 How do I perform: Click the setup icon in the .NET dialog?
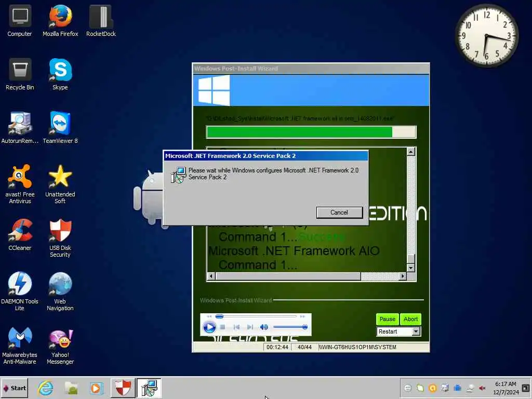178,175
